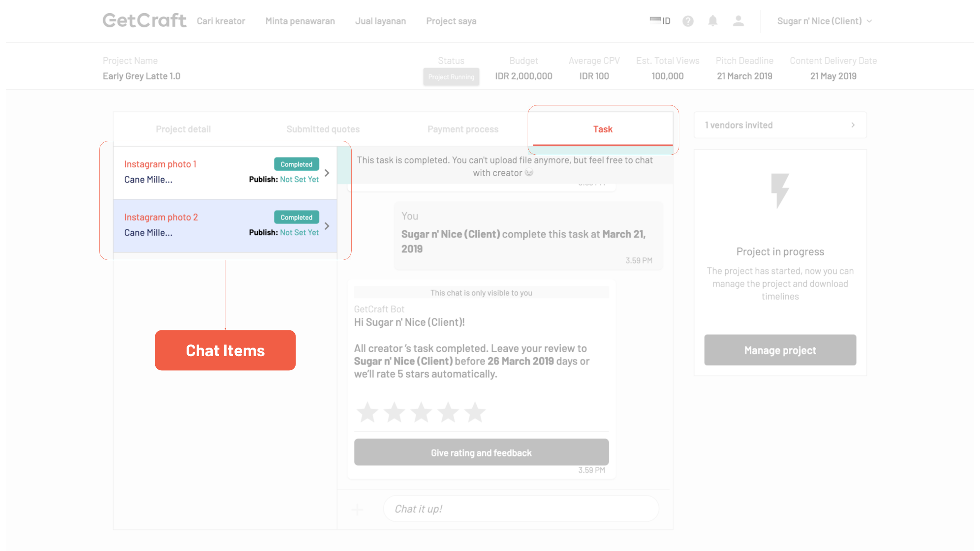The image size is (980, 551).
Task: Click Completed badge on Instagram photo 2
Action: [x=296, y=217]
